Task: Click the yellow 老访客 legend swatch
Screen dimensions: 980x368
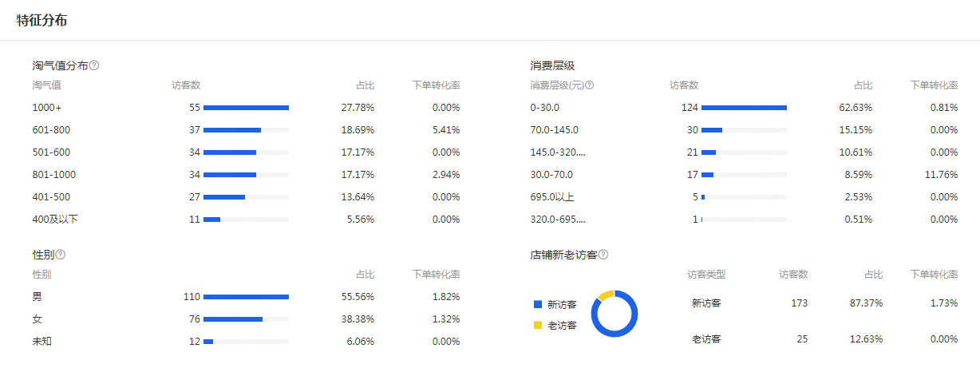Action: (538, 325)
